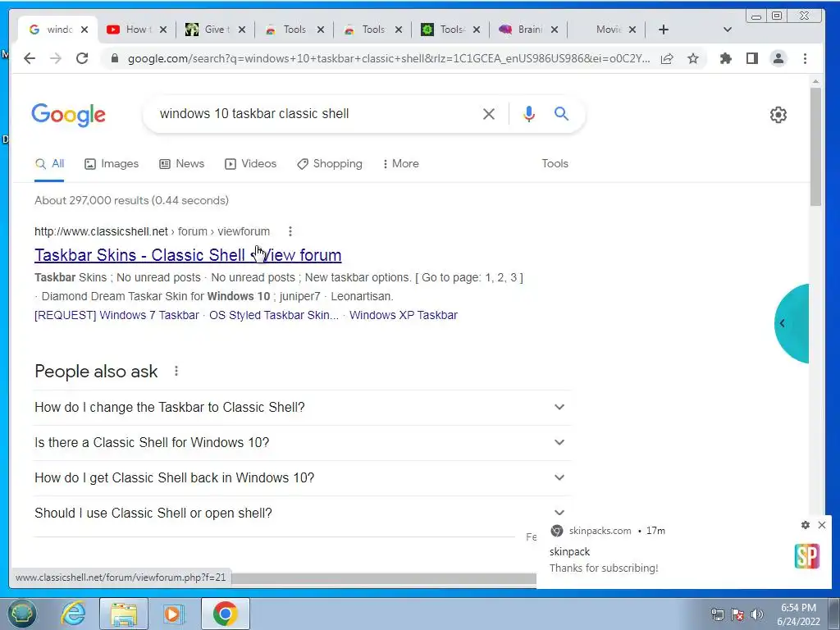Open the More search filters menu

400,163
